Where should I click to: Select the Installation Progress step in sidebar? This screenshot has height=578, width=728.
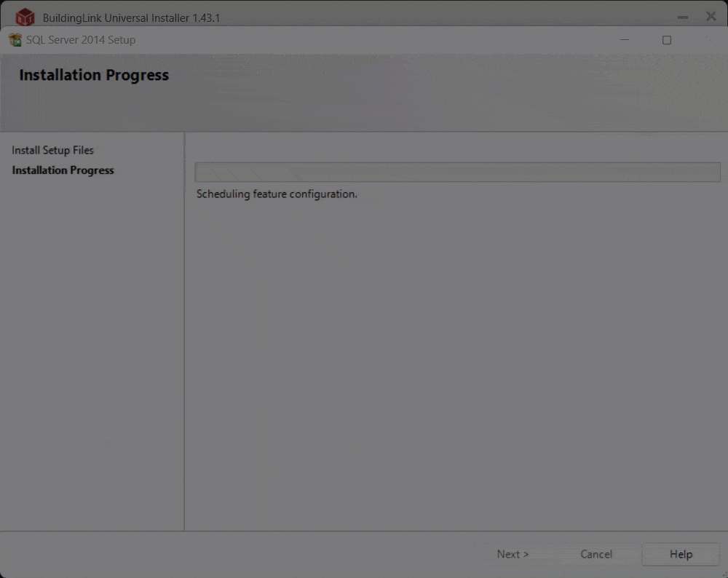coord(63,170)
